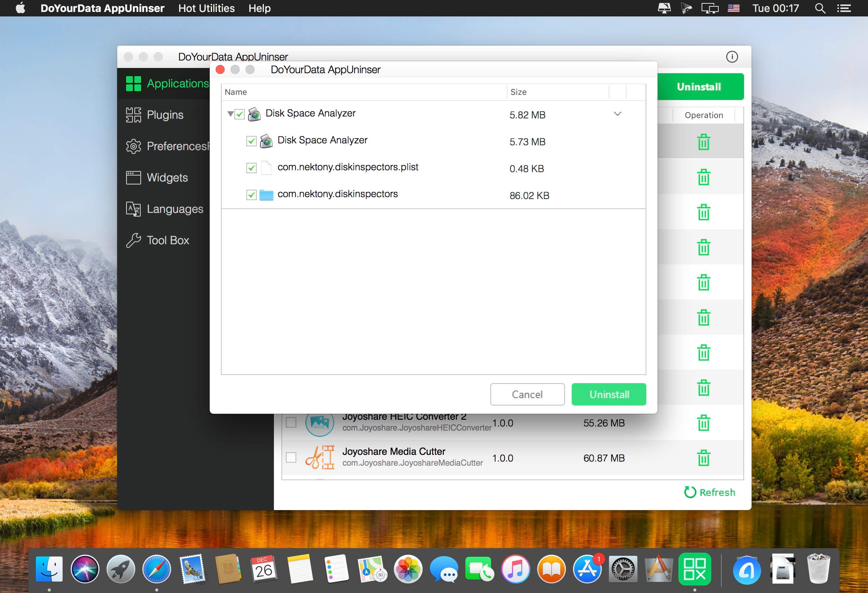
Task: Click the 60.87 MB size value
Action: tap(604, 458)
